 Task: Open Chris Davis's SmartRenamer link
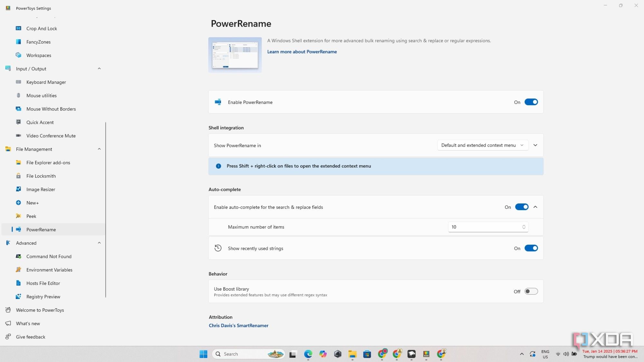pyautogui.click(x=238, y=325)
